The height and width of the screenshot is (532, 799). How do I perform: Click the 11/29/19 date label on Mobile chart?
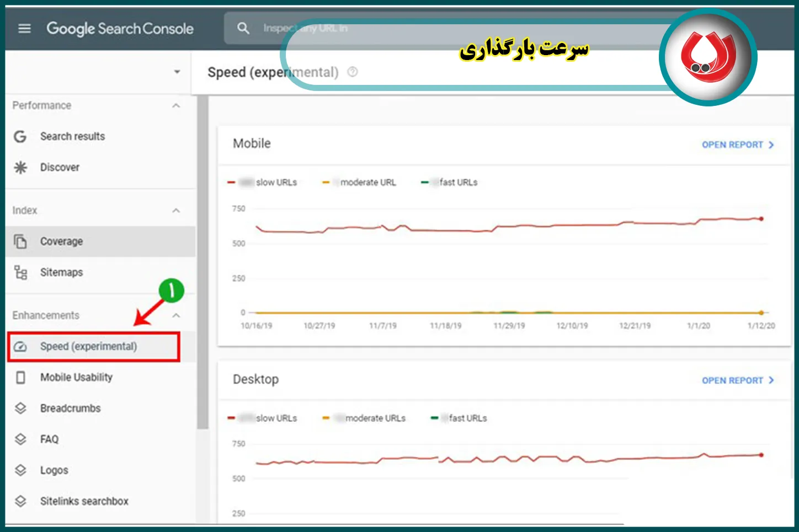tap(509, 326)
